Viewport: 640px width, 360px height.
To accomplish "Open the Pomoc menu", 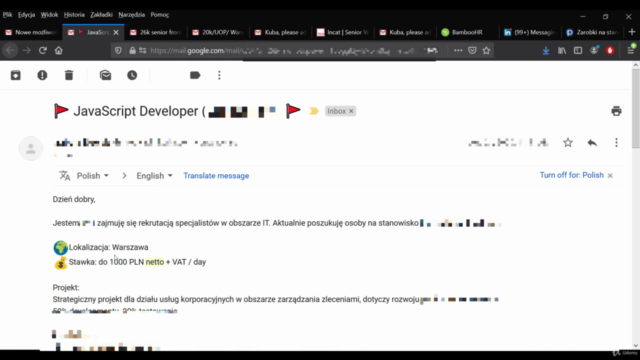I will [160, 15].
